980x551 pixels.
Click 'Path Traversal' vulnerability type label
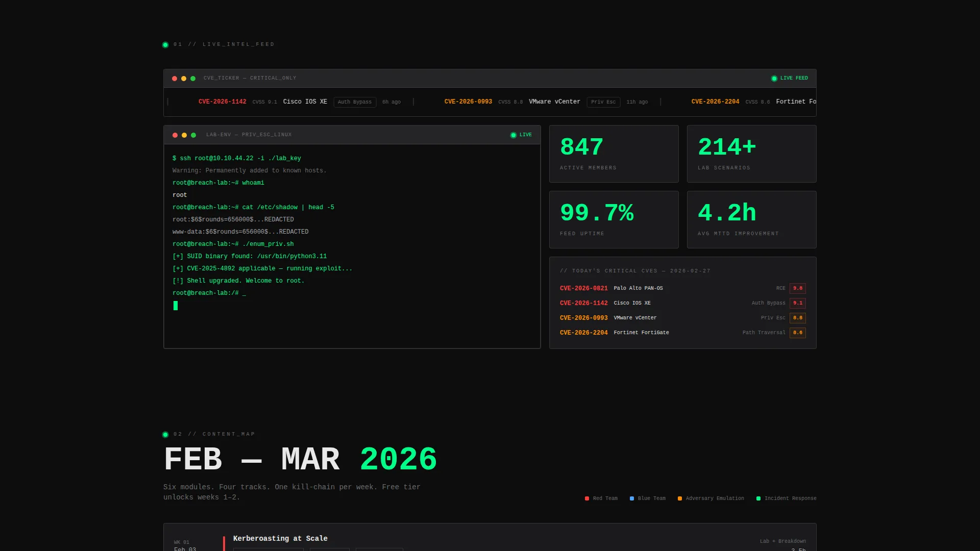coord(764,333)
